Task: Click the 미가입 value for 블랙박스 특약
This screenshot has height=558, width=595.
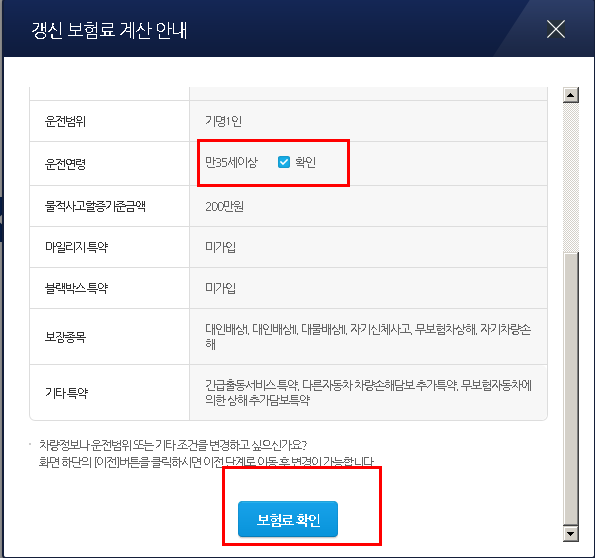Action: click(220, 288)
